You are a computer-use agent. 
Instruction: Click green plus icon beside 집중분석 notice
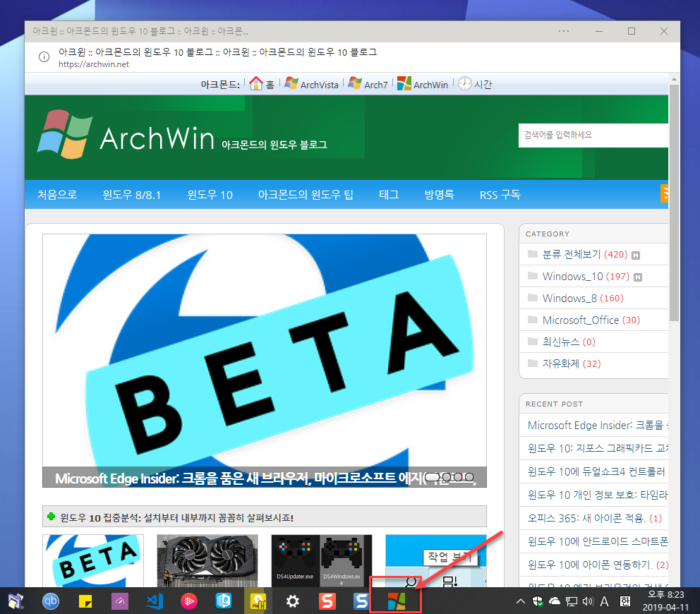pyautogui.click(x=52, y=517)
